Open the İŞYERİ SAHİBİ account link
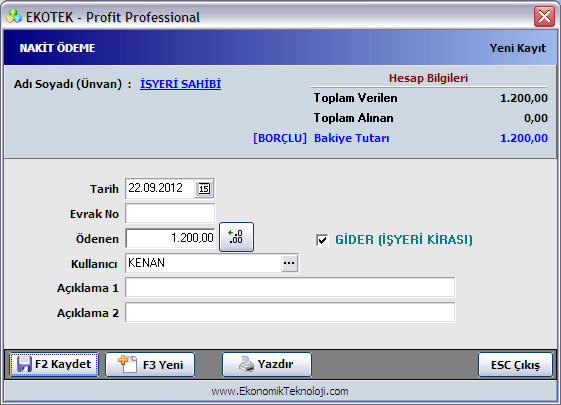Viewport: 561px width, 405px height. [x=180, y=84]
